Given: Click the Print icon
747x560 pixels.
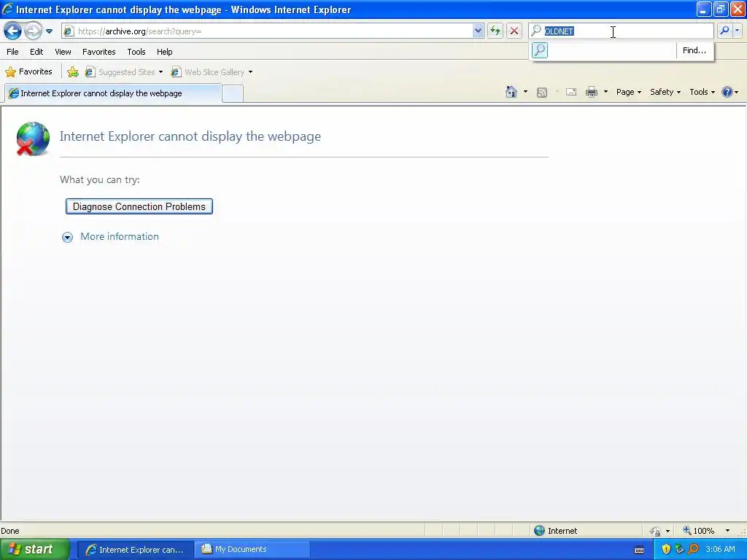Looking at the screenshot, I should pos(591,92).
